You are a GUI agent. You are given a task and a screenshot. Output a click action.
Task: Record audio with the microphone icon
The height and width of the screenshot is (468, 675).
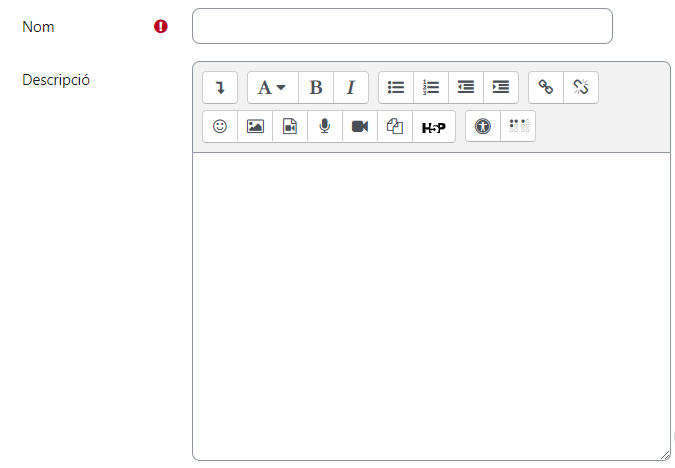click(325, 126)
